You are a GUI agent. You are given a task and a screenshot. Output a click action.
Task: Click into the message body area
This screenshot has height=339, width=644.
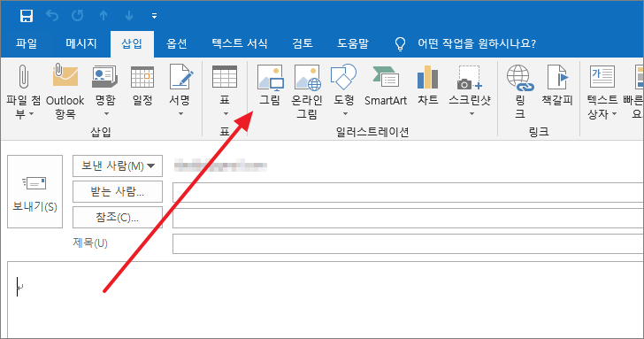point(326,300)
